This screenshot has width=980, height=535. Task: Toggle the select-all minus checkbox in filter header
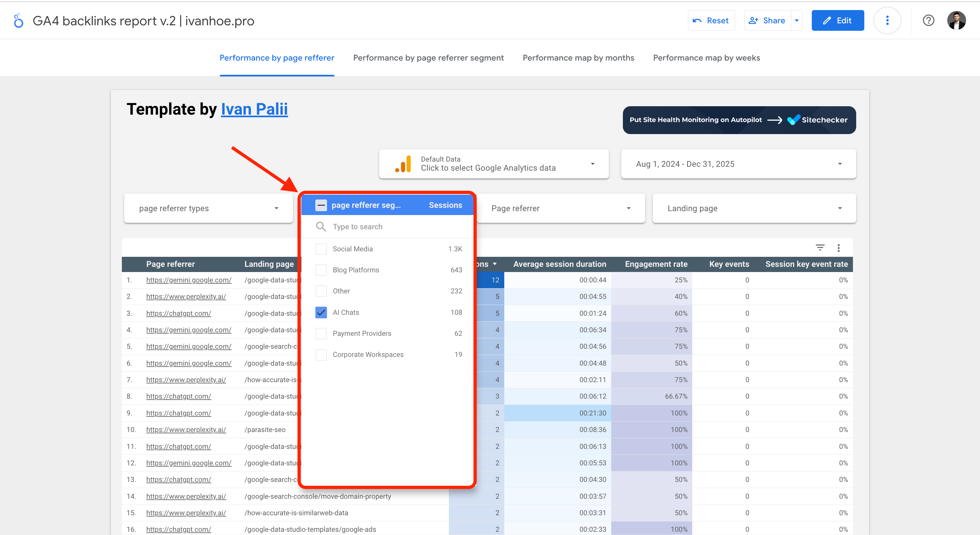321,205
